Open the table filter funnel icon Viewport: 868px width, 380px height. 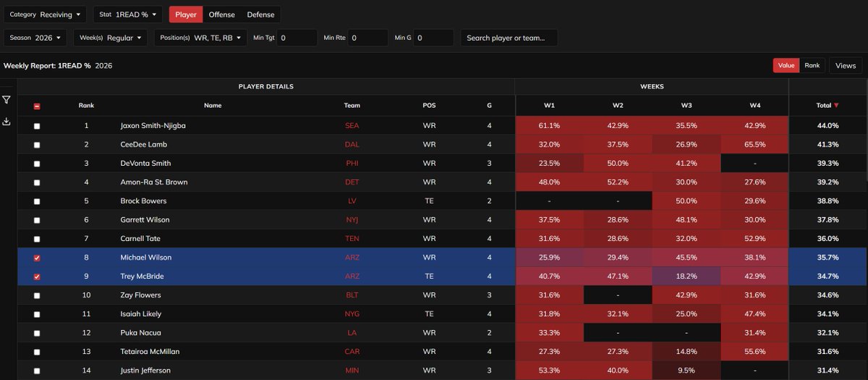pos(7,100)
